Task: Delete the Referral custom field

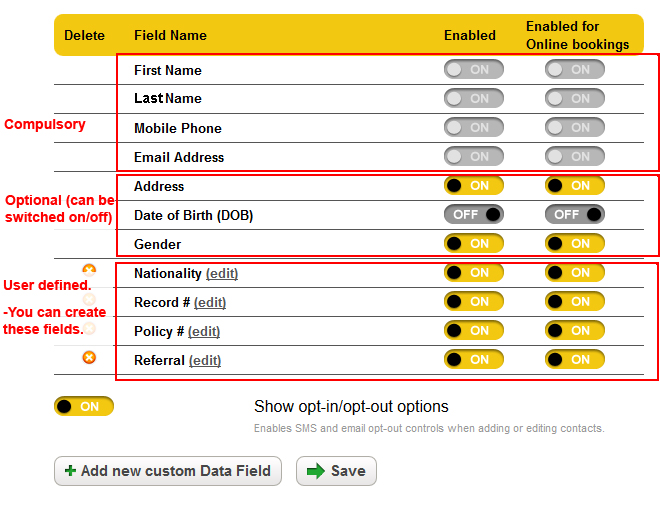Action: [89, 357]
